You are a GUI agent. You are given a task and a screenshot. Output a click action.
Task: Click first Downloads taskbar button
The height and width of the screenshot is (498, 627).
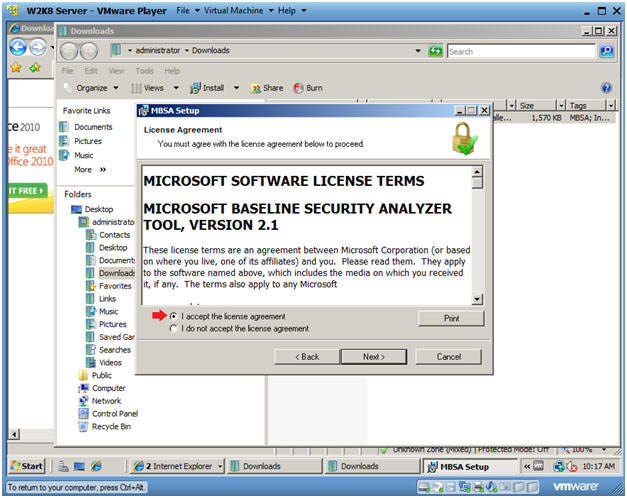pos(274,466)
